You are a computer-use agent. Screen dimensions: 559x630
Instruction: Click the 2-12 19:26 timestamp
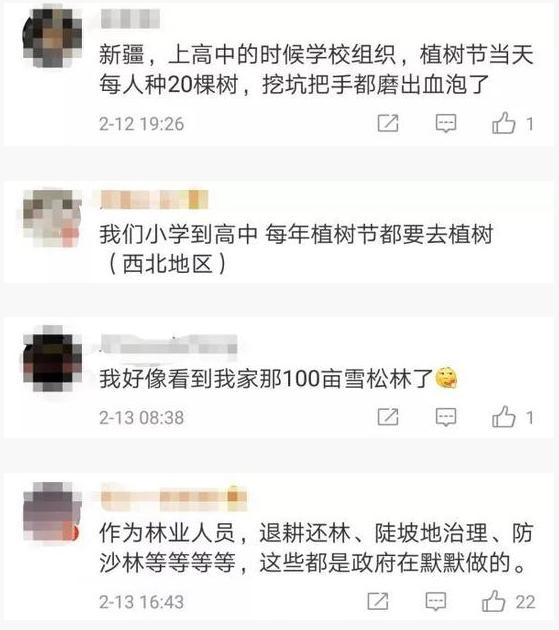tap(141, 124)
